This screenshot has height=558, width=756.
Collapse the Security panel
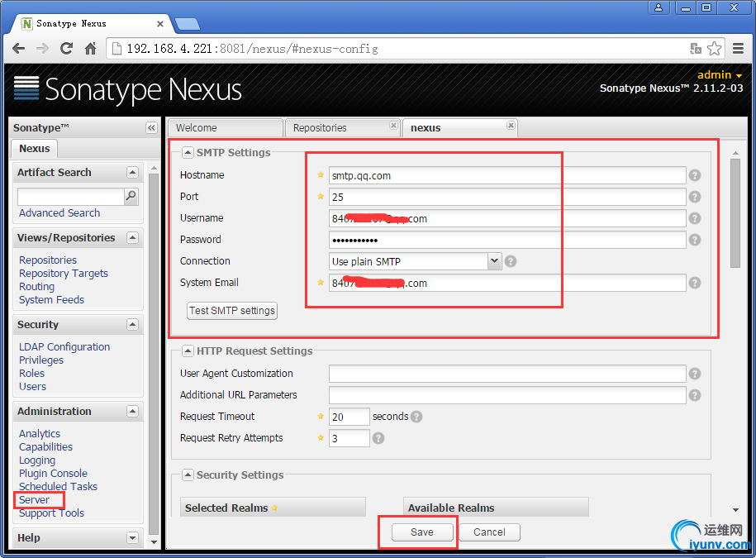coord(132,325)
